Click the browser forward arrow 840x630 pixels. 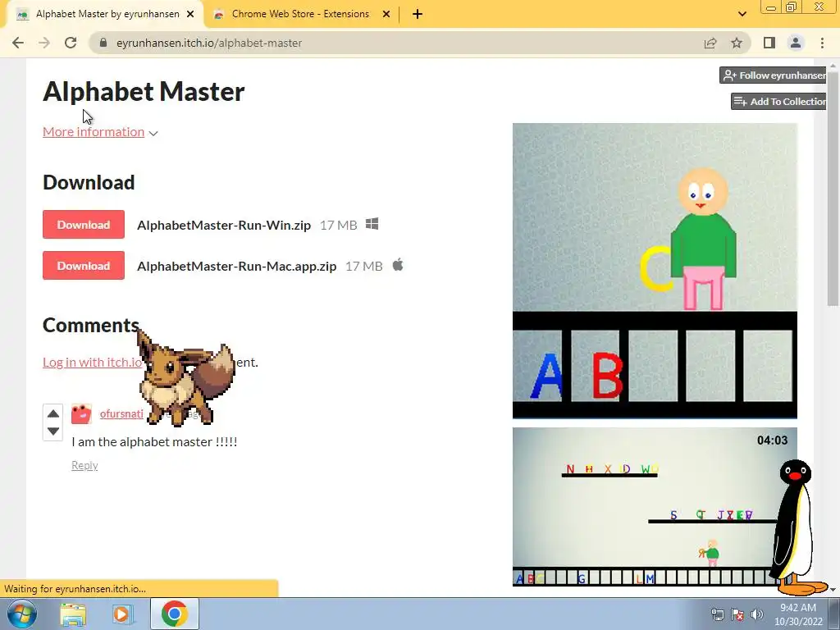pos(44,43)
